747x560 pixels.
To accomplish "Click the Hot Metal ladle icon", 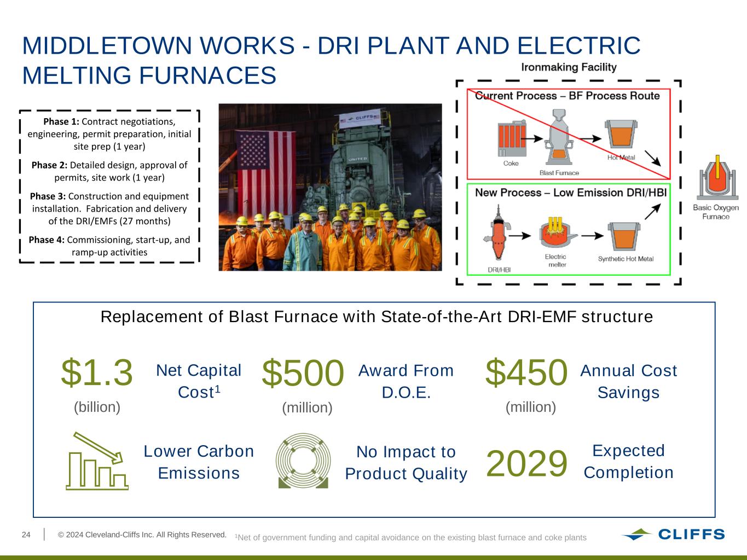I will point(621,134).
